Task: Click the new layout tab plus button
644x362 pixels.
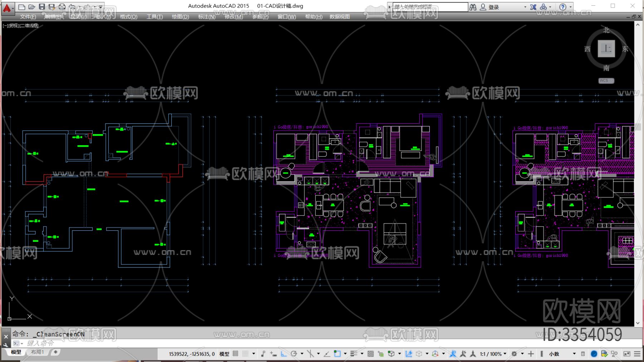Action: click(55, 352)
